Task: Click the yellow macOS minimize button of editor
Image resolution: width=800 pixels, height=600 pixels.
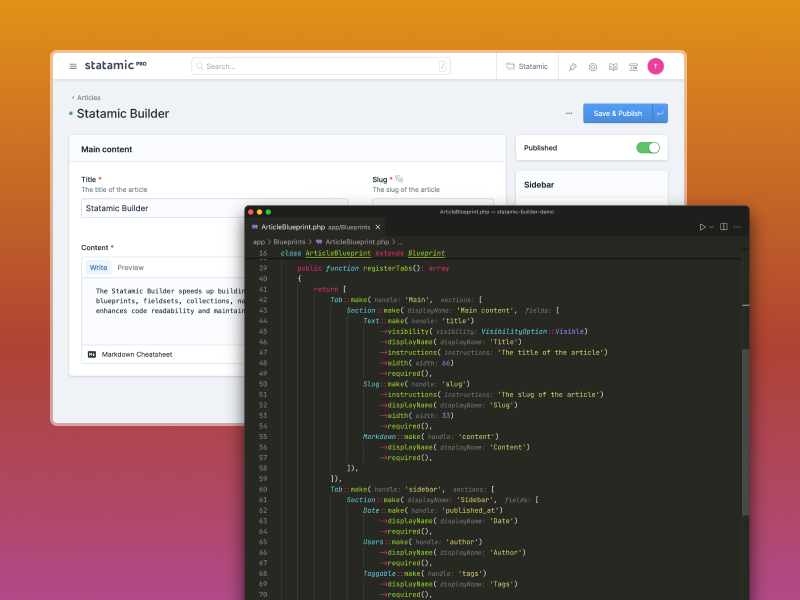Action: coord(259,212)
